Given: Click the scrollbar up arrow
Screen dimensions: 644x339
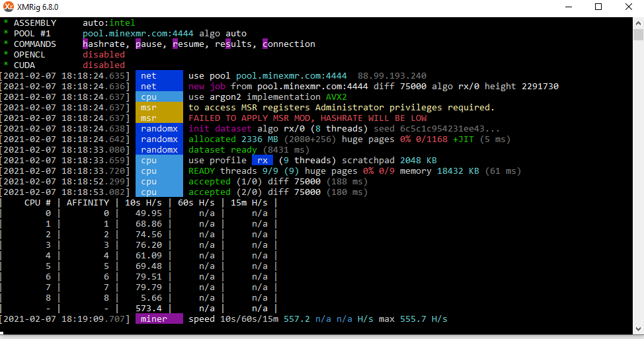Looking at the screenshot, I should (x=638, y=22).
